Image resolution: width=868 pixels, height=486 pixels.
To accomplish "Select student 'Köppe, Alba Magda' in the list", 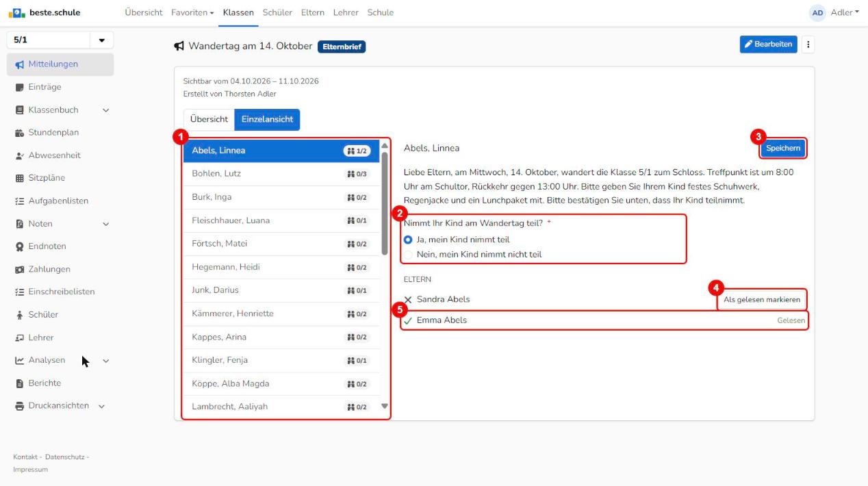I will 281,383.
